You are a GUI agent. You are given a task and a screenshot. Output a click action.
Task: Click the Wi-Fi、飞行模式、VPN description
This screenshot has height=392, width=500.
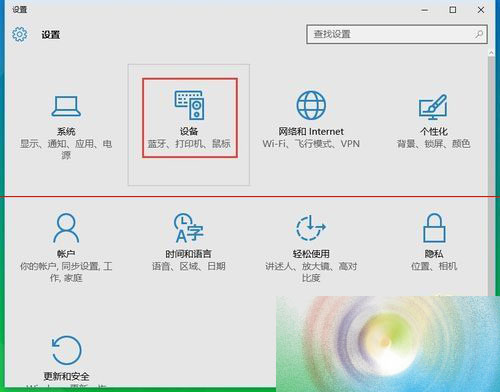311,144
